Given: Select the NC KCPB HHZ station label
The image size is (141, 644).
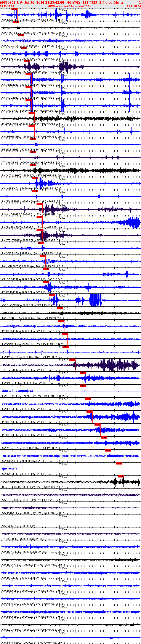Looking at the screenshot, I should (33, 318).
